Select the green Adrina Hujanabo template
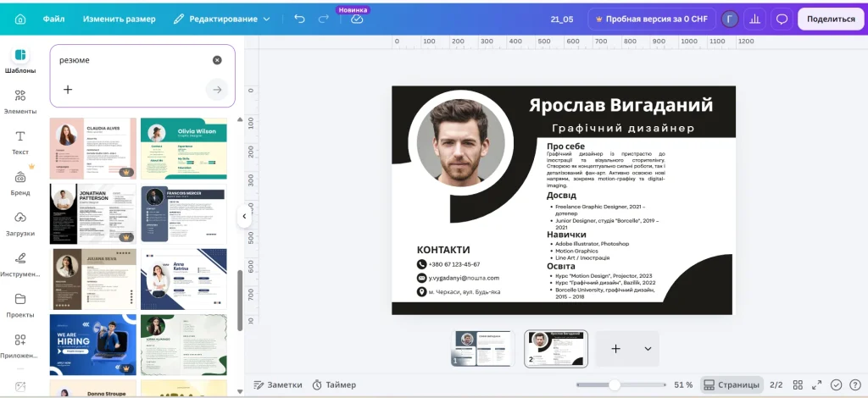This screenshot has width=868, height=398. [184, 345]
